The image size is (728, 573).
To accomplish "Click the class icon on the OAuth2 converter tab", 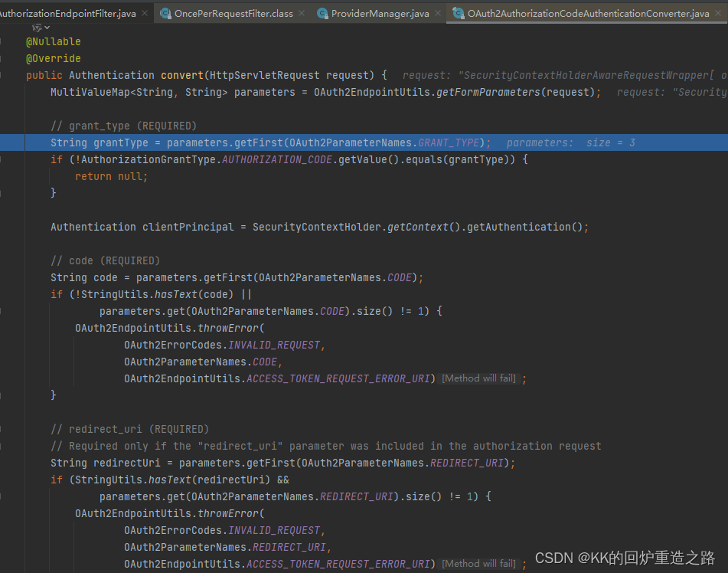I will 456,12.
